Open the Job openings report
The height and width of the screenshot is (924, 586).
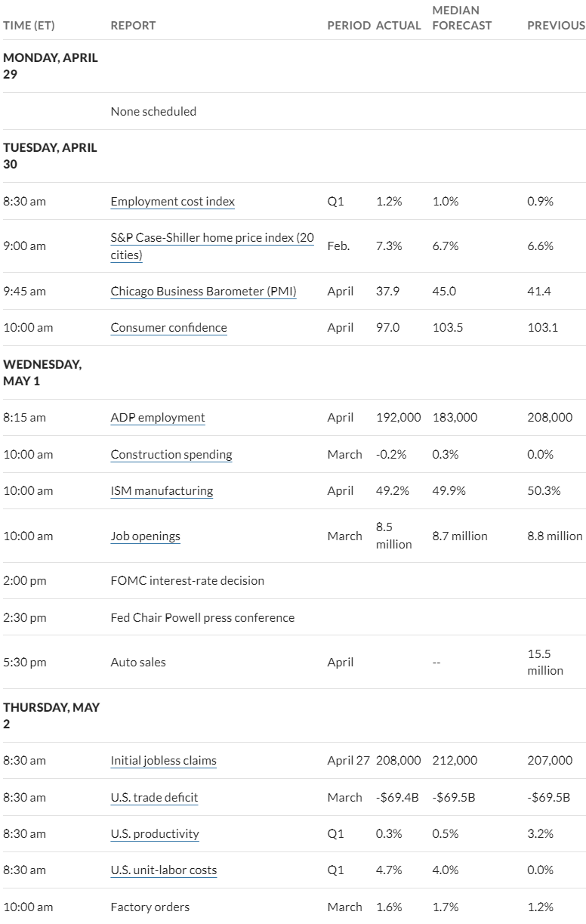coord(145,536)
